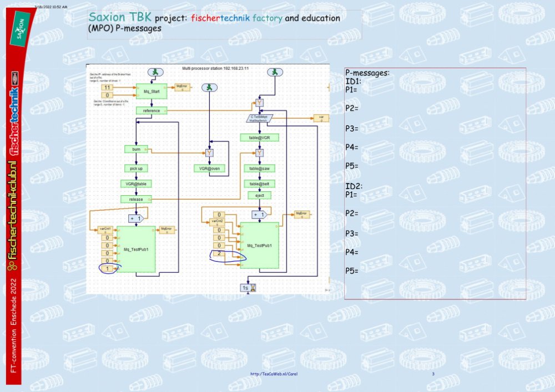Image resolution: width=555 pixels, height=392 pixels.
Task: Open the http://TesCaWeb.nl/Carel link
Action: 274,374
